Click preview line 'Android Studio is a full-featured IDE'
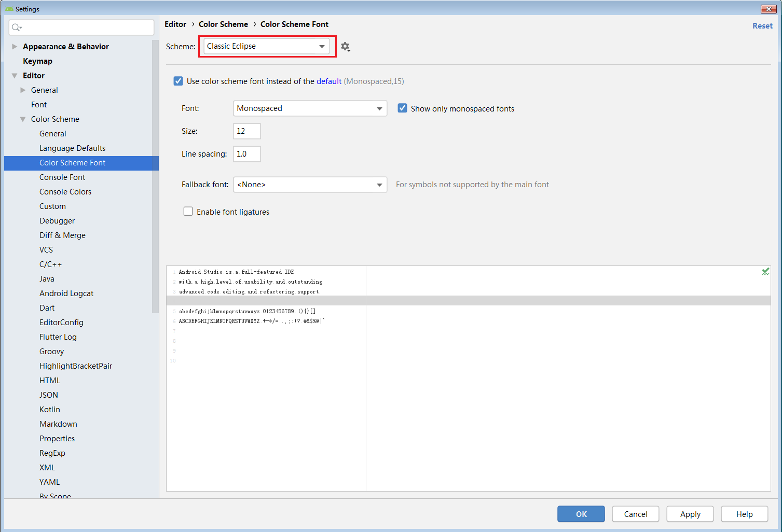782x532 pixels. tap(236, 272)
